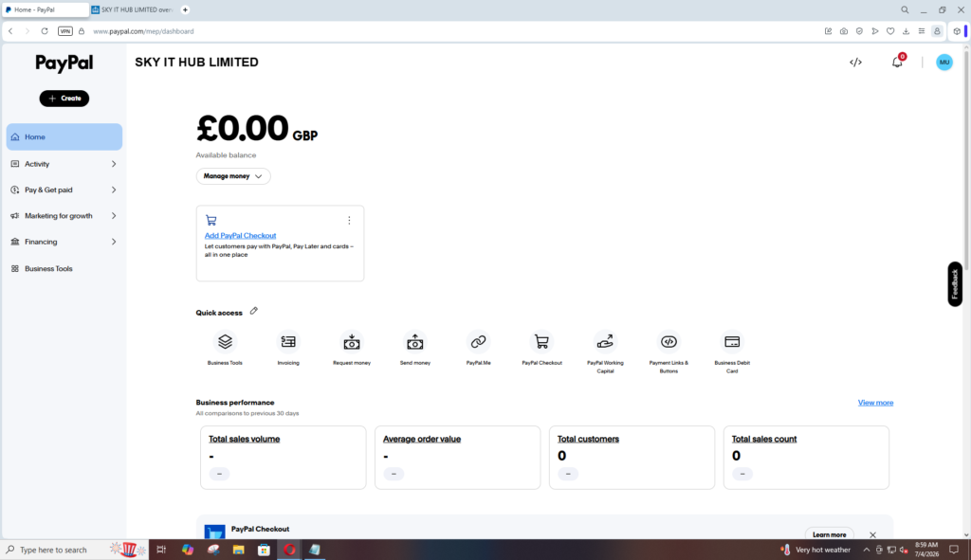Click the PayPal logo in the sidebar
The height and width of the screenshot is (560, 971).
tap(64, 63)
